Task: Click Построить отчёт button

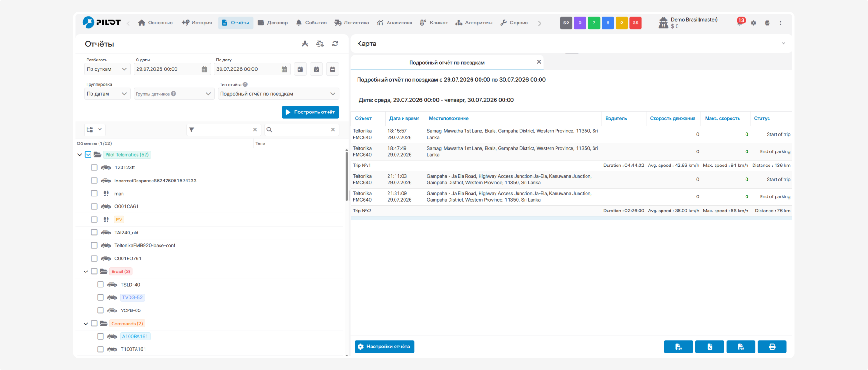Action: [311, 113]
